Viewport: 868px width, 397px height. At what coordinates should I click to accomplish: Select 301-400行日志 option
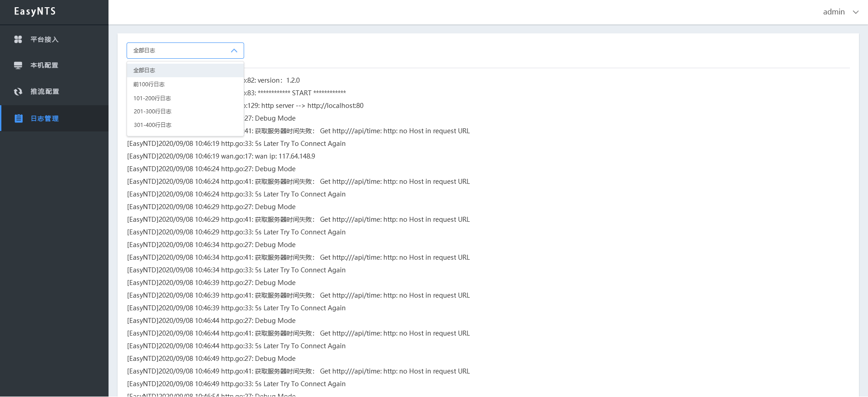coord(152,125)
